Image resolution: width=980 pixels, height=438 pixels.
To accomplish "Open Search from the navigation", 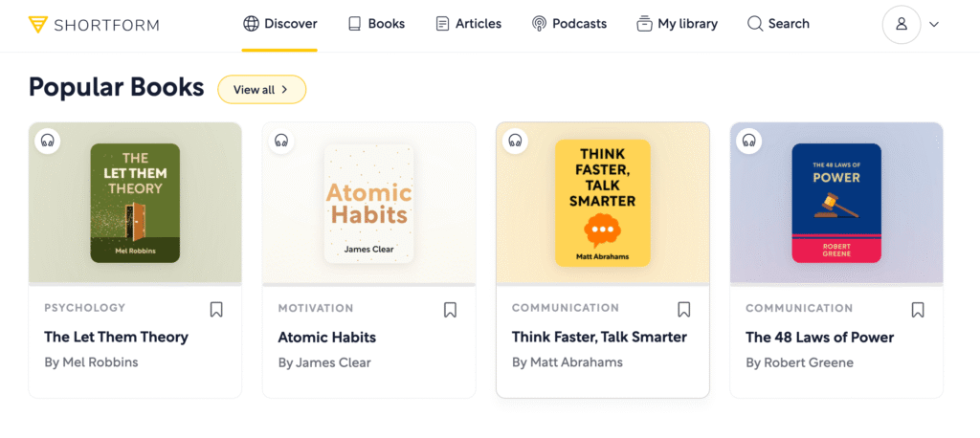I will (778, 24).
